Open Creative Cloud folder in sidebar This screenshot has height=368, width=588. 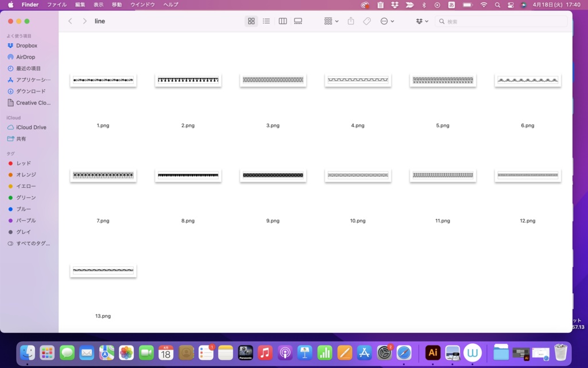coord(29,102)
